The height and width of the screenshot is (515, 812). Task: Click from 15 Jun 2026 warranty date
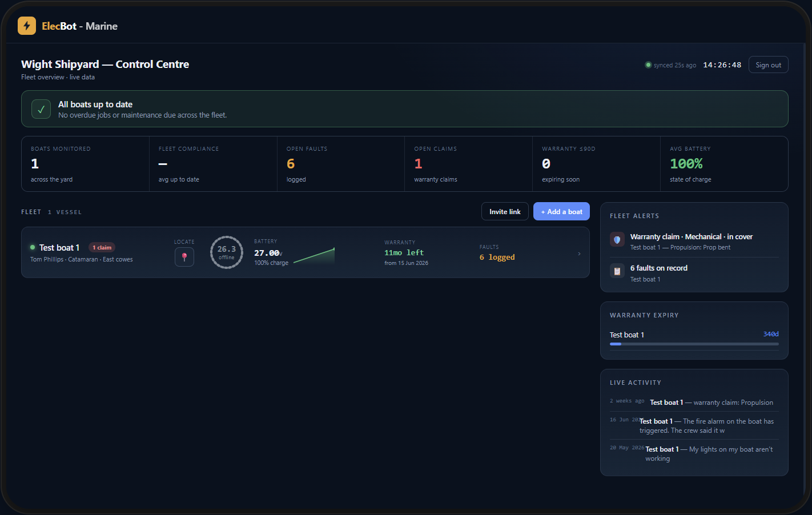pyautogui.click(x=406, y=263)
